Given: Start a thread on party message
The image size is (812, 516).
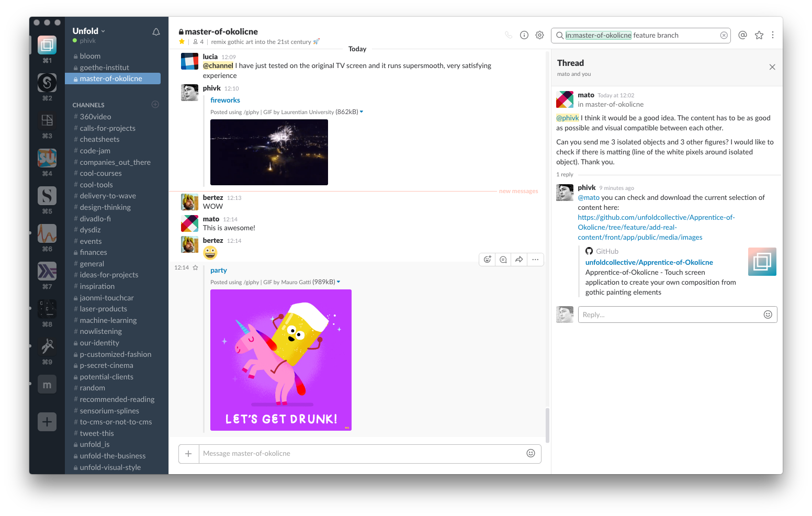Looking at the screenshot, I should 503,260.
